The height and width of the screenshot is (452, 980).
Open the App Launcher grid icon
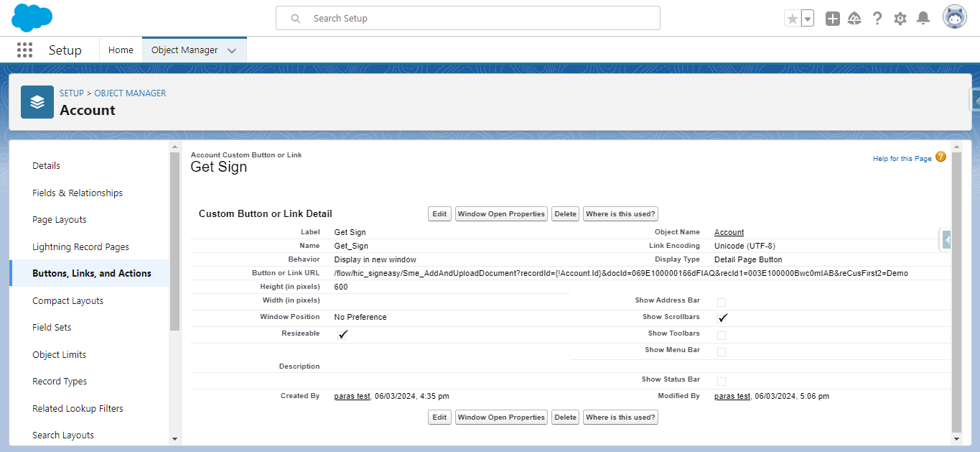tap(24, 50)
